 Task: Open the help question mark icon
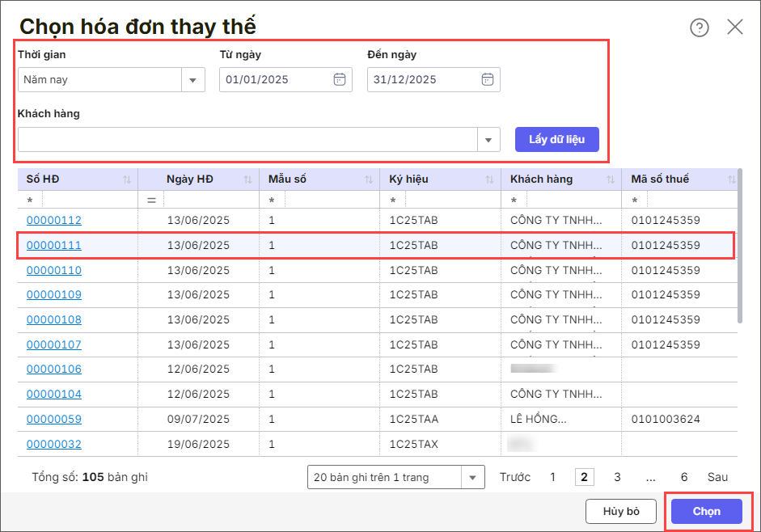699,27
